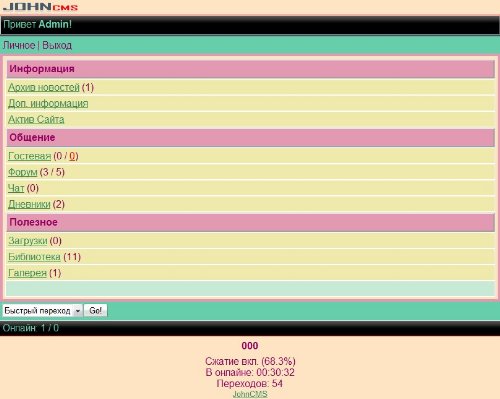500x399 pixels.
Task: Click the Информация section header
Action: 251,69
